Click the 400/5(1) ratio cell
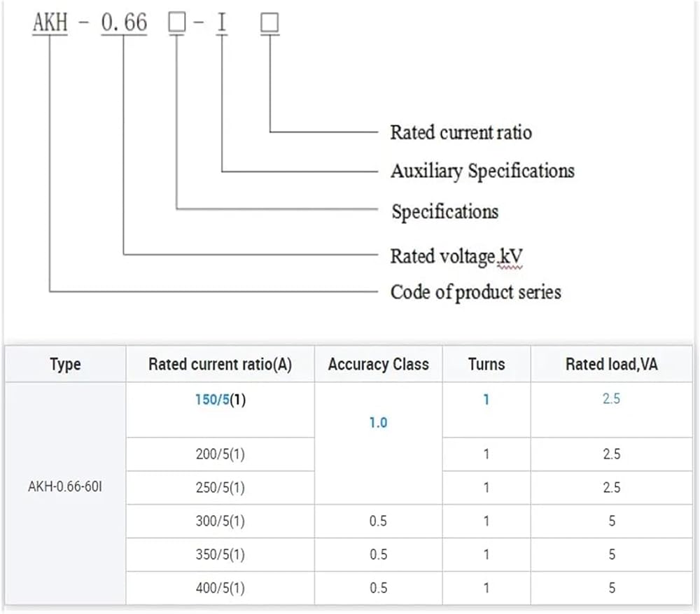 220,587
